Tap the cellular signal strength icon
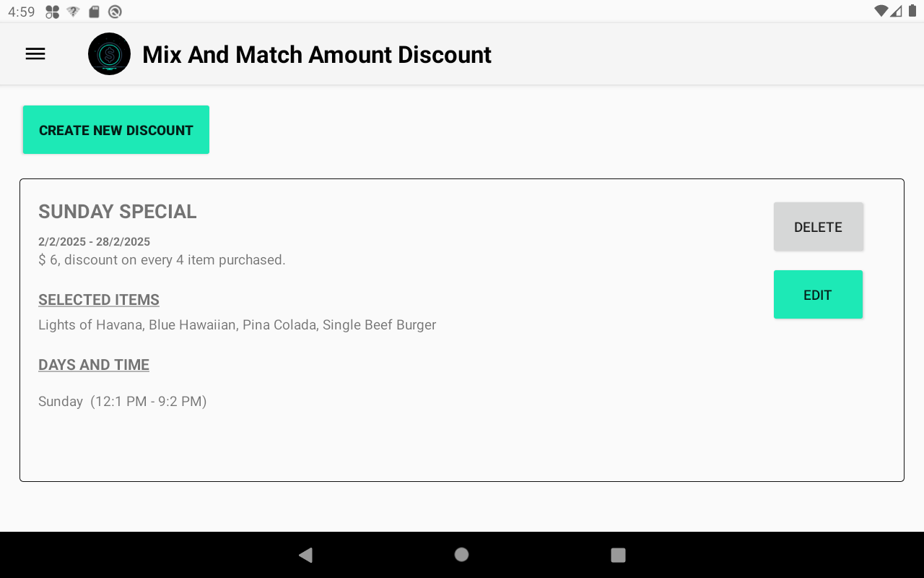This screenshot has height=578, width=924. click(896, 11)
